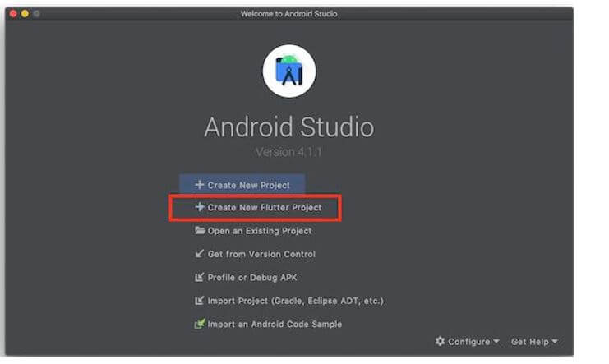The height and width of the screenshot is (364, 609).
Task: Choose Import an Android Code Sample
Action: [268, 324]
